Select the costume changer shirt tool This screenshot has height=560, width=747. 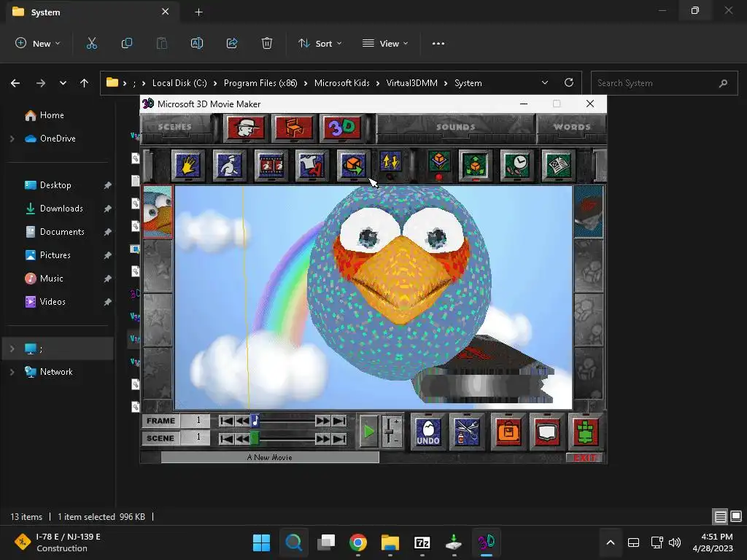pyautogui.click(x=311, y=166)
